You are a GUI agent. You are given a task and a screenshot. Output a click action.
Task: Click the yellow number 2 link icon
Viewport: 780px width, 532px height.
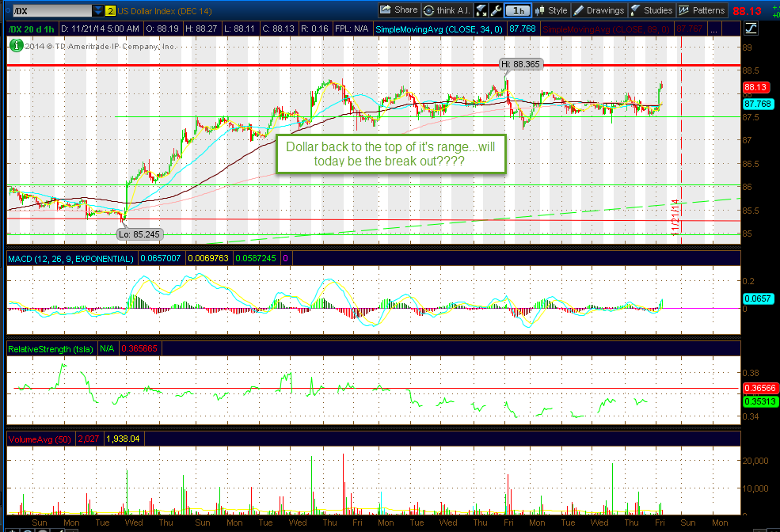click(110, 10)
